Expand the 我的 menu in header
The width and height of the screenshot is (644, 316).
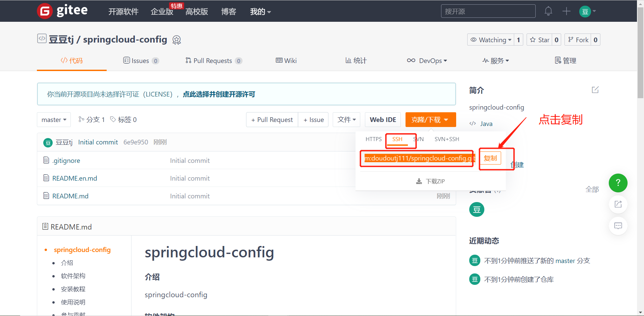[260, 12]
